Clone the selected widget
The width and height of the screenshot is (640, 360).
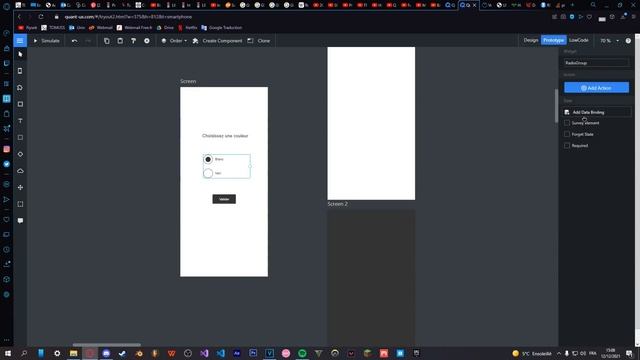[259, 41]
